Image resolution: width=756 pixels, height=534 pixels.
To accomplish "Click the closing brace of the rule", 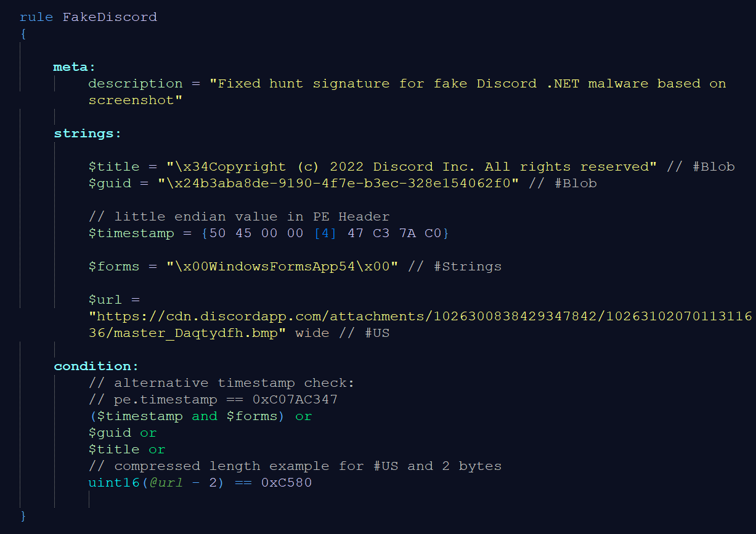I will pyautogui.click(x=23, y=516).
